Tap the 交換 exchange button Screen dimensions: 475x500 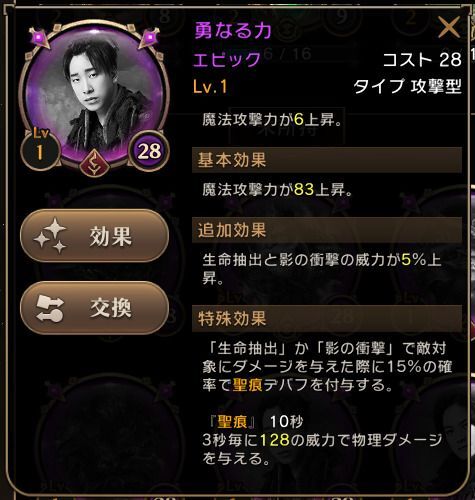[94, 308]
